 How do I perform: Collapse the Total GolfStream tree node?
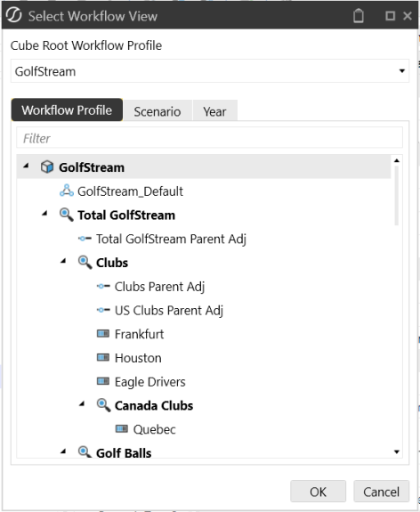click(44, 214)
